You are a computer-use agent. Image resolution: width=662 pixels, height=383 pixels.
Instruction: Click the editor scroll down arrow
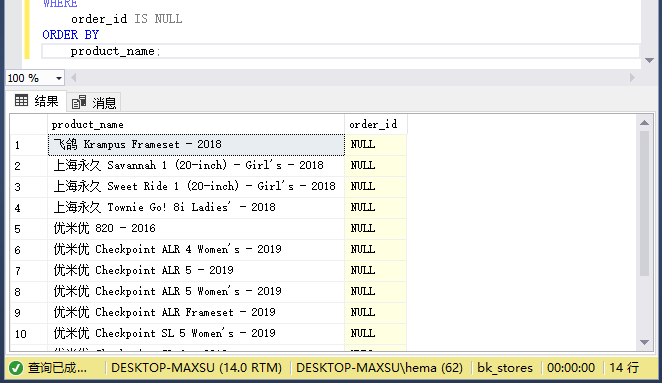tap(649, 61)
